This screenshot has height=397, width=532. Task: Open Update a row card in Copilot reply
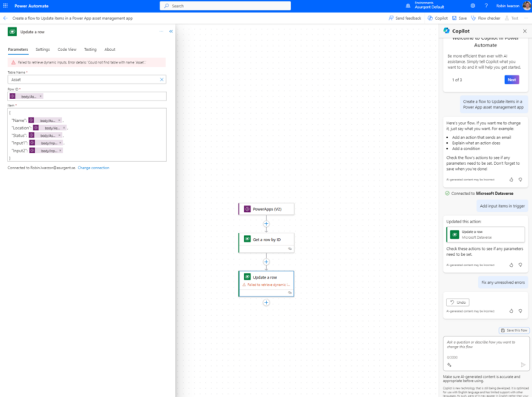485,234
